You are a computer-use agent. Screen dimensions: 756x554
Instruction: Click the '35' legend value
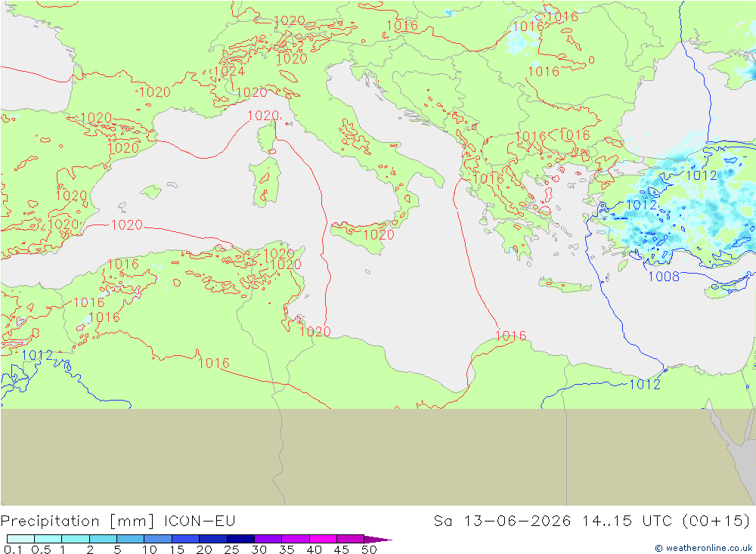pos(287,549)
